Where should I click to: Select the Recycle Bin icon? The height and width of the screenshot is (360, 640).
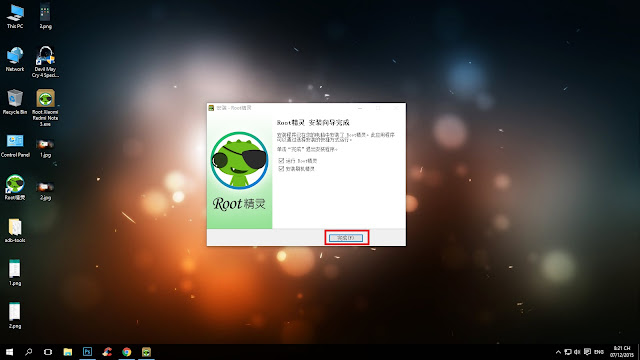15,102
